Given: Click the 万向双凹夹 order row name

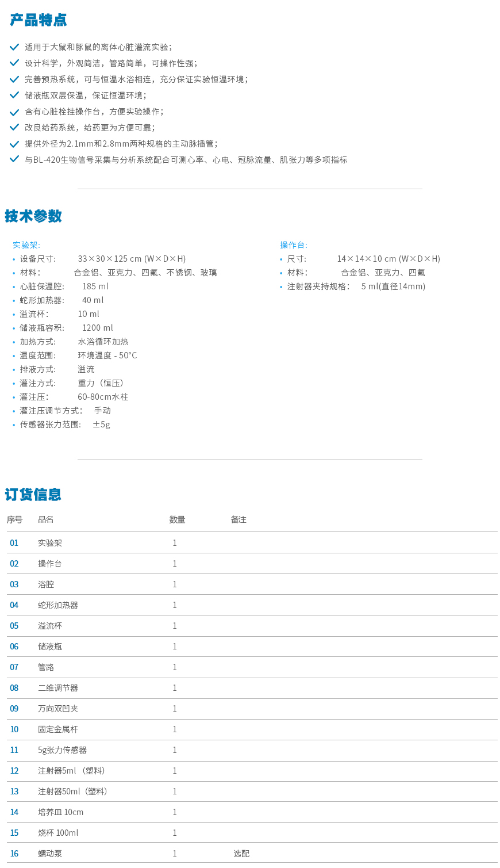Looking at the screenshot, I should pyautogui.click(x=58, y=709).
